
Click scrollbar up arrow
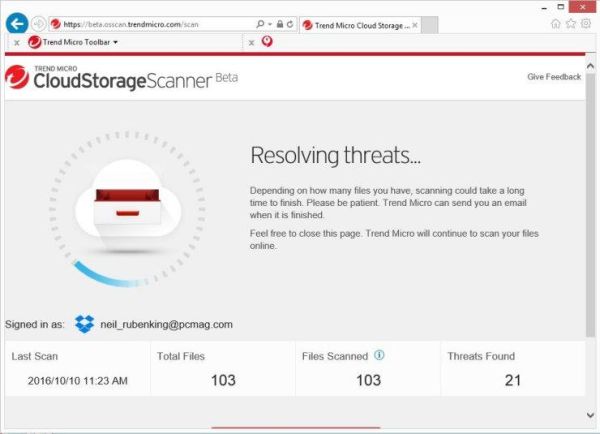[x=590, y=66]
